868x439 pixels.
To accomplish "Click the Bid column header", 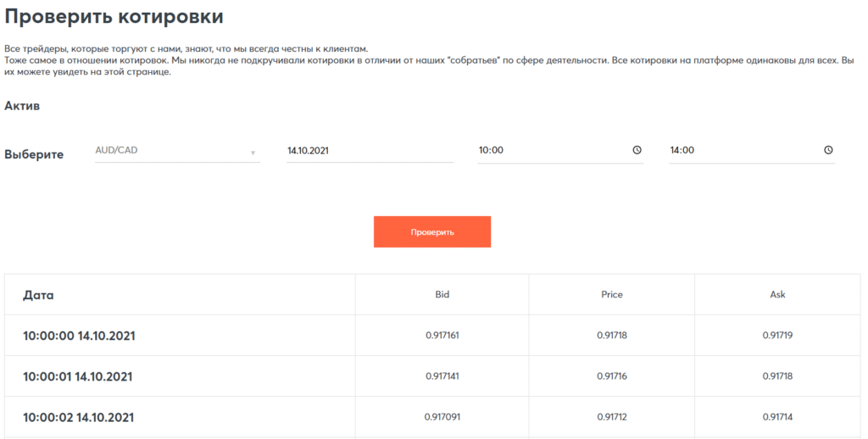I will 442,295.
